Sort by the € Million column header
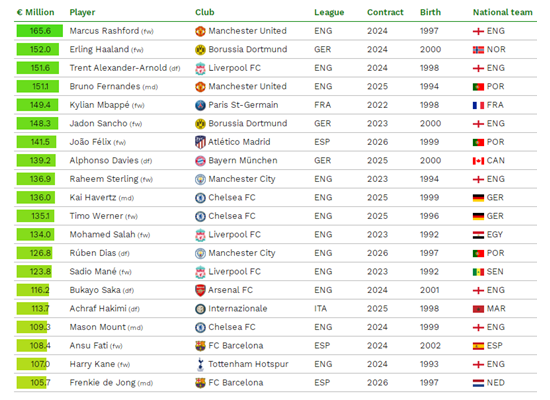Screen dimensions: 550x400 (35, 12)
